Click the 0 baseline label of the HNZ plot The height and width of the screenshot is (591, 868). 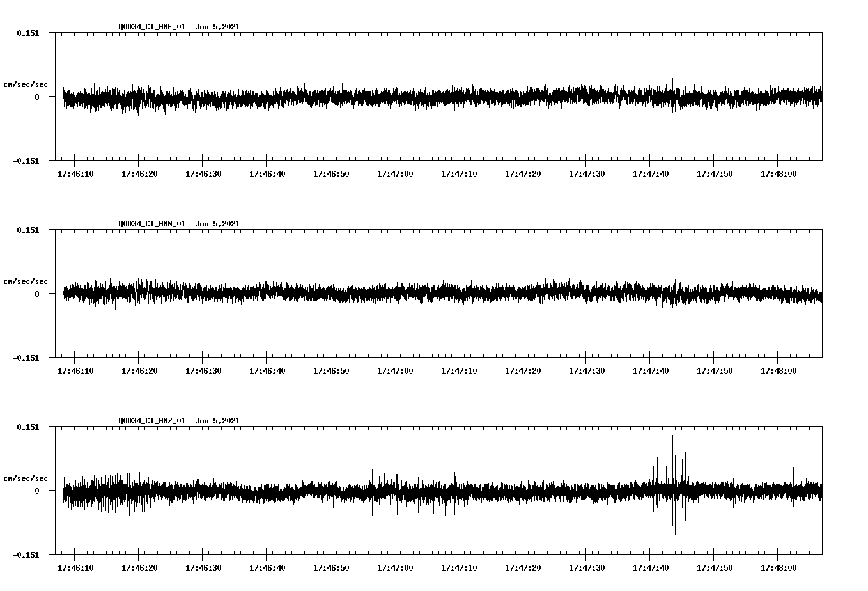(37, 491)
